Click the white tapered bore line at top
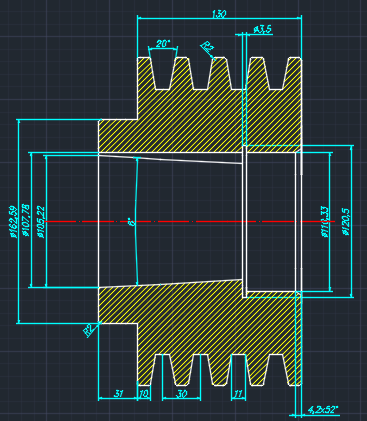Viewport: 367px width, 421px height. (170, 159)
